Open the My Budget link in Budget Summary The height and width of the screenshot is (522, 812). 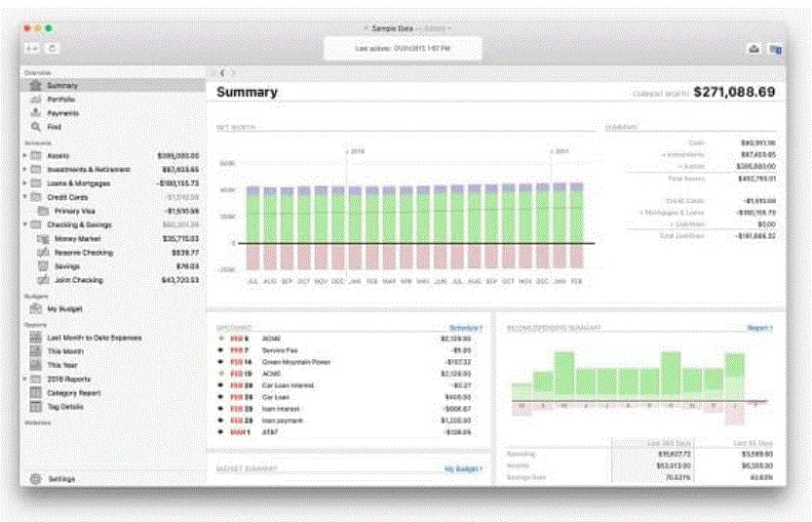pos(463,469)
